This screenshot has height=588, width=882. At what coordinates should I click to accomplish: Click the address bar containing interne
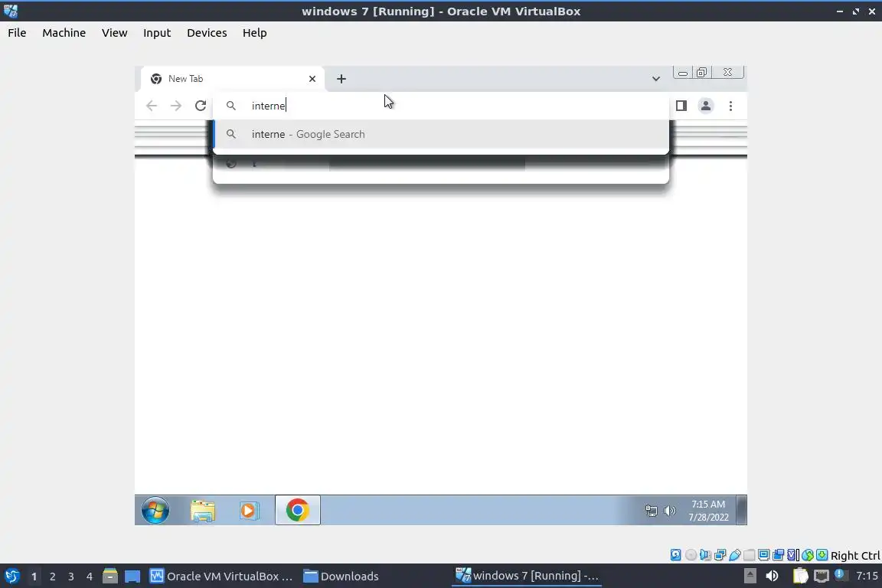[442, 106]
